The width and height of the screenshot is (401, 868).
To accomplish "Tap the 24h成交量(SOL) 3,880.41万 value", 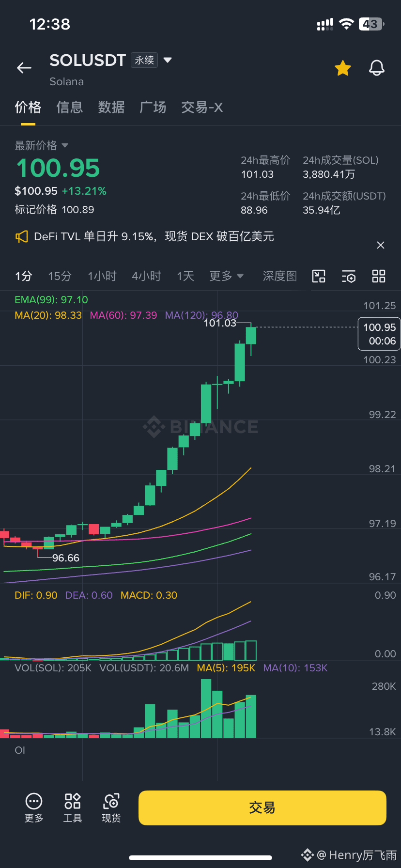I will pos(329,174).
